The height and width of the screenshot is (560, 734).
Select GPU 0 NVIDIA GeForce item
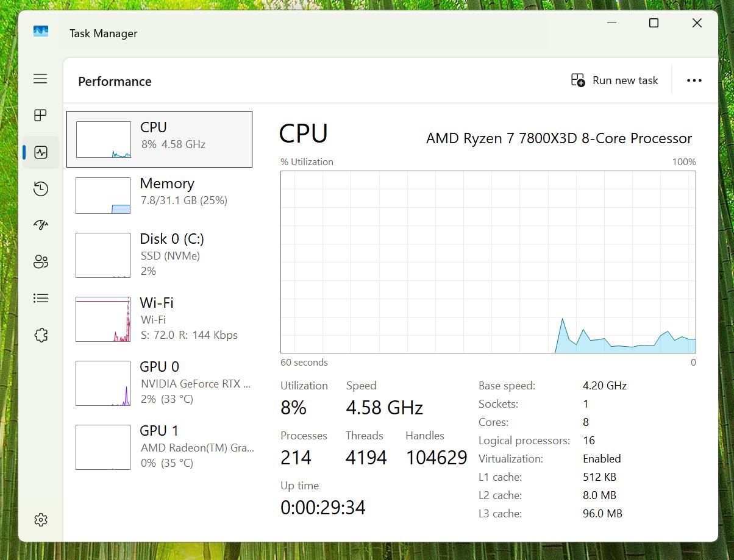(x=159, y=383)
